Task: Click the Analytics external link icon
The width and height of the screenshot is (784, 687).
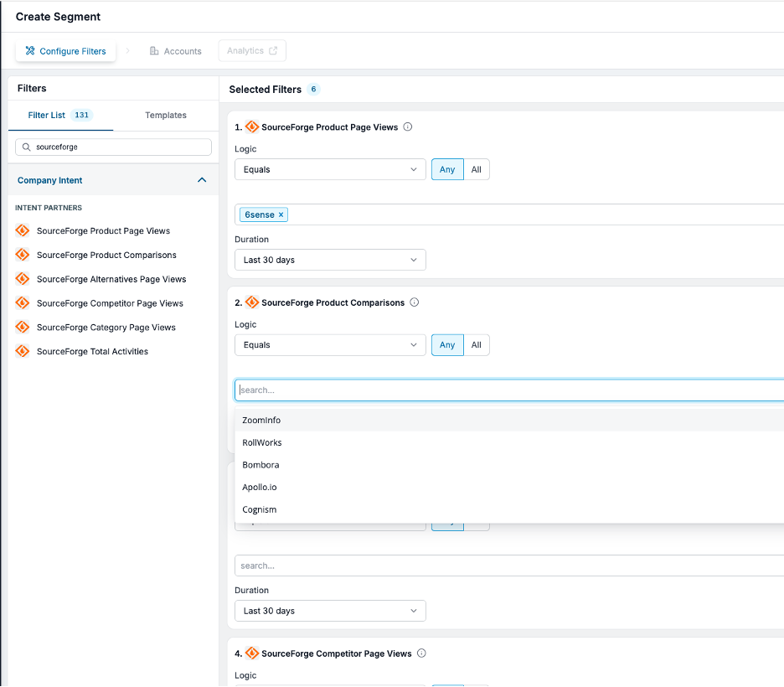Action: tap(273, 50)
